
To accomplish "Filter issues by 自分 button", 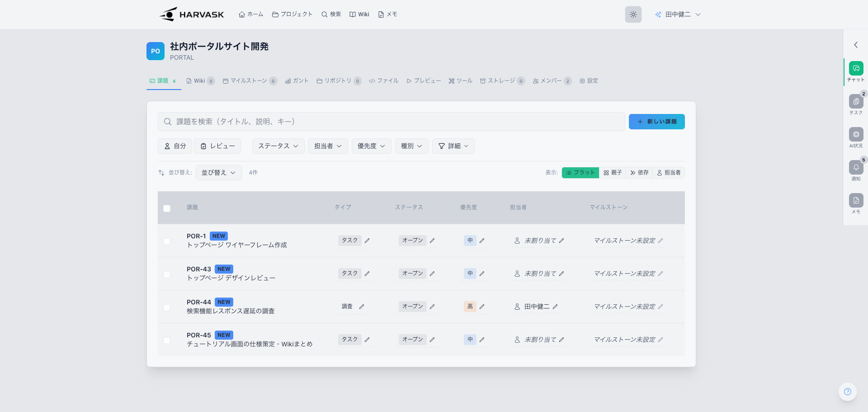I will (x=175, y=146).
